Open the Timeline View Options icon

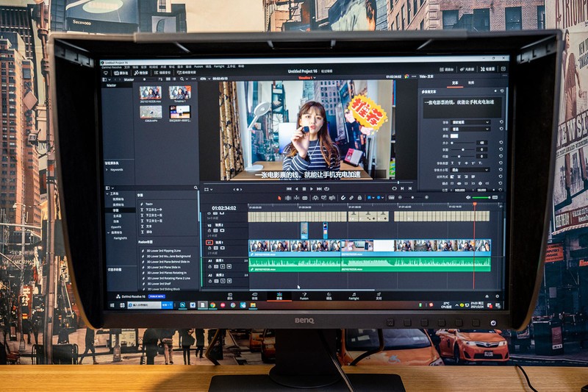(391, 198)
